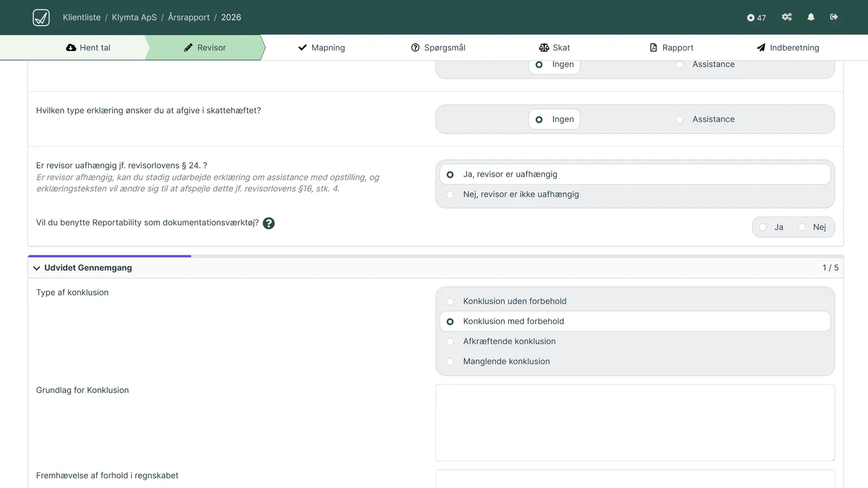Click the Type af konklusion label
Viewport: 868px width, 488px height.
coord(72,292)
